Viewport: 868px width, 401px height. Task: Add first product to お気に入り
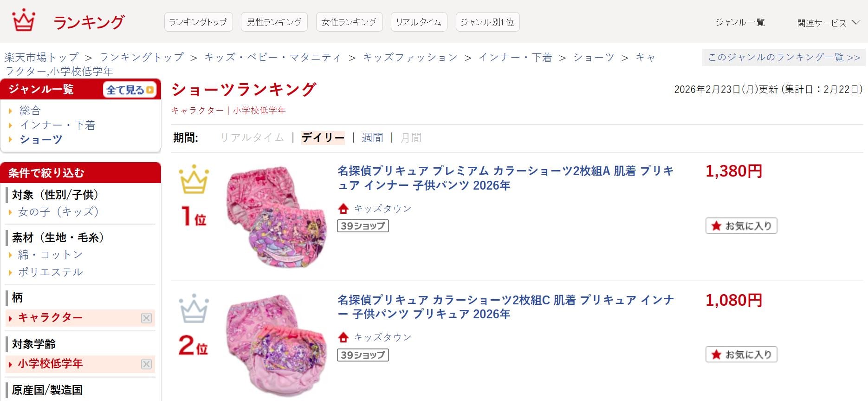tap(741, 226)
